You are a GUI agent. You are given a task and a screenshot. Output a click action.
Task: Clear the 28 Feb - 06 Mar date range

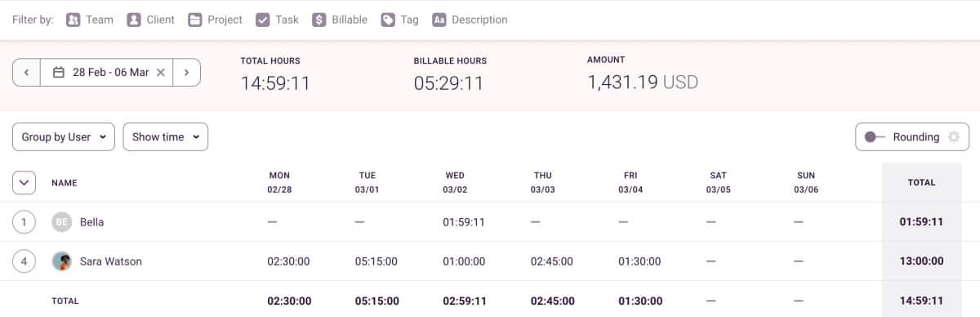161,73
